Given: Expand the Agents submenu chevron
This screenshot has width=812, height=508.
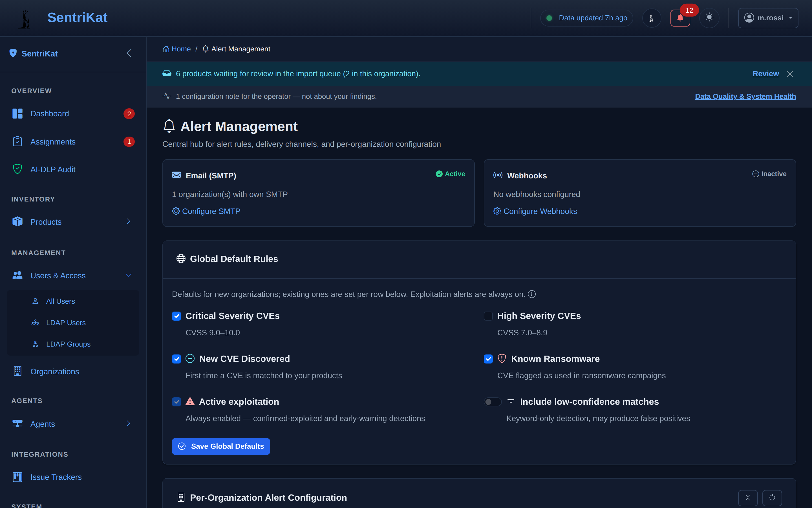Looking at the screenshot, I should click(x=129, y=423).
